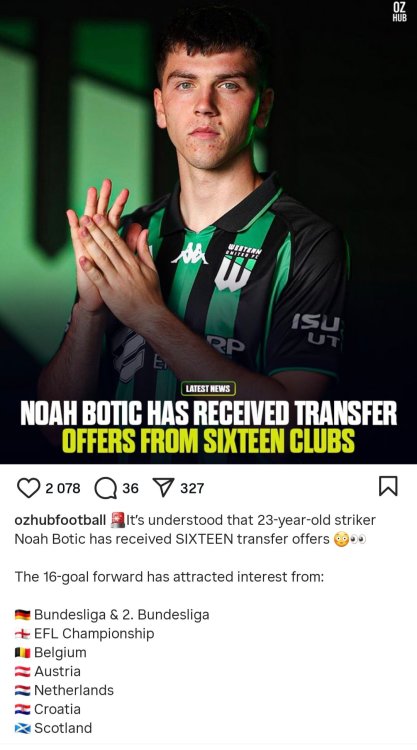Tap the Noah Botic post image

click(x=208, y=232)
